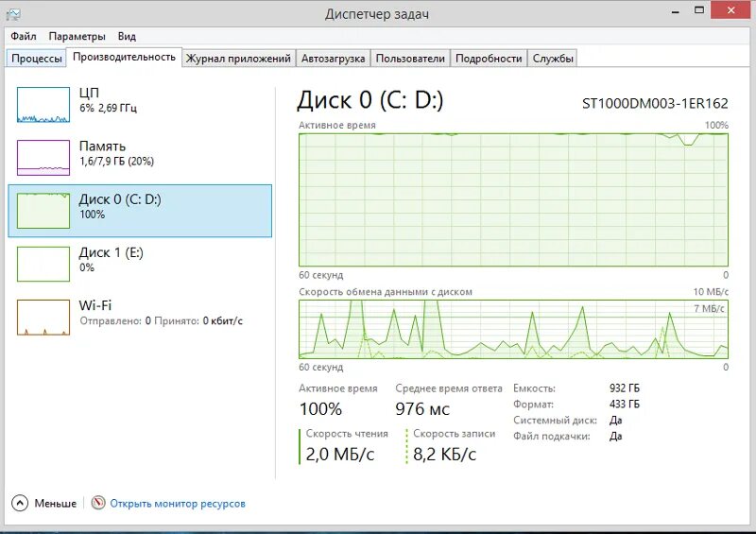Select the ЦП mini graph thumbnail
756x534 pixels.
[43, 105]
